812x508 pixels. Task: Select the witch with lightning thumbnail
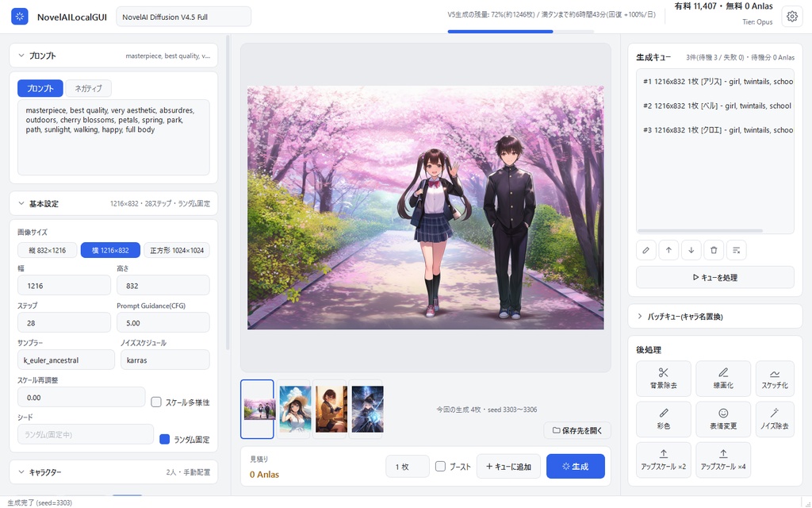click(367, 409)
